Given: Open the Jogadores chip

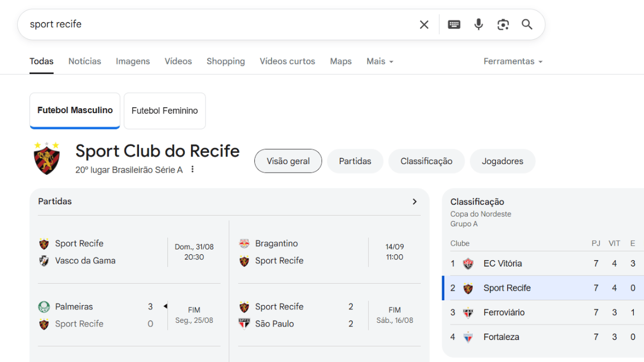Looking at the screenshot, I should coord(502,161).
